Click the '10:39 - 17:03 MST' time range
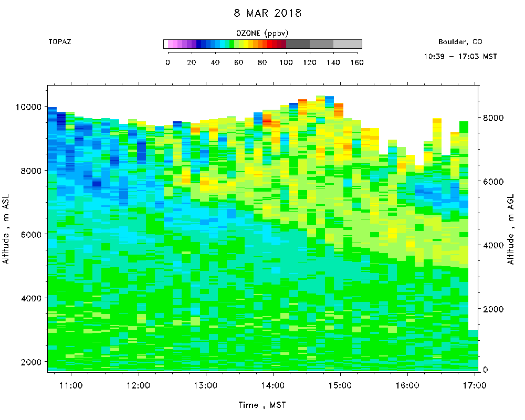The width and height of the screenshot is (525, 420). (x=460, y=56)
